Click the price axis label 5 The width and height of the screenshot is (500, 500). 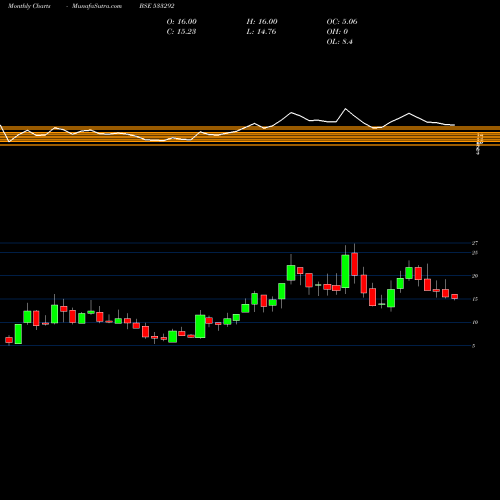point(473,346)
